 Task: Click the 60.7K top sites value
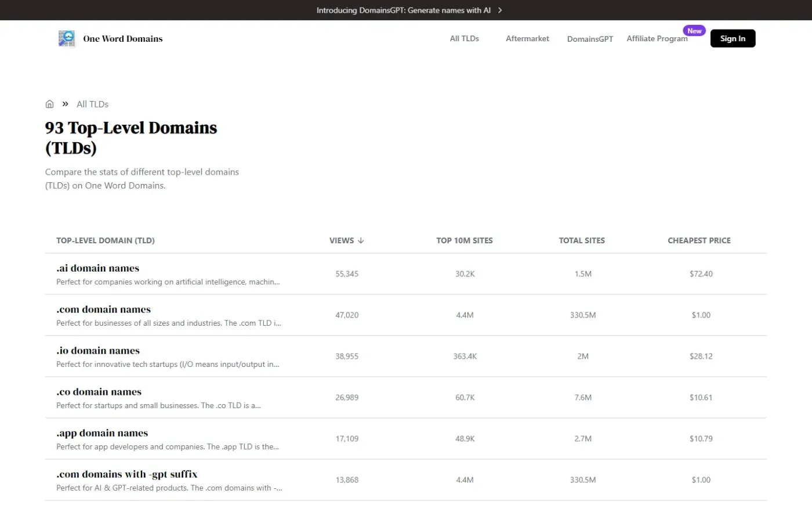[x=465, y=398]
